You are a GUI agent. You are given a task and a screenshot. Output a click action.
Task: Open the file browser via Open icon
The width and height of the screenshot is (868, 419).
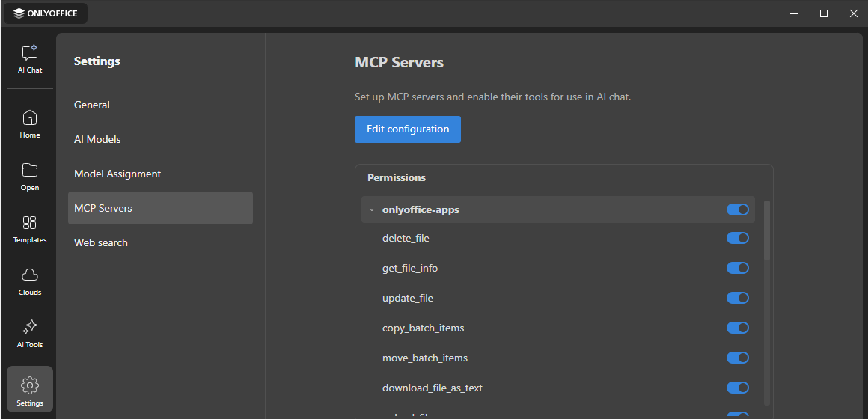pyautogui.click(x=30, y=177)
